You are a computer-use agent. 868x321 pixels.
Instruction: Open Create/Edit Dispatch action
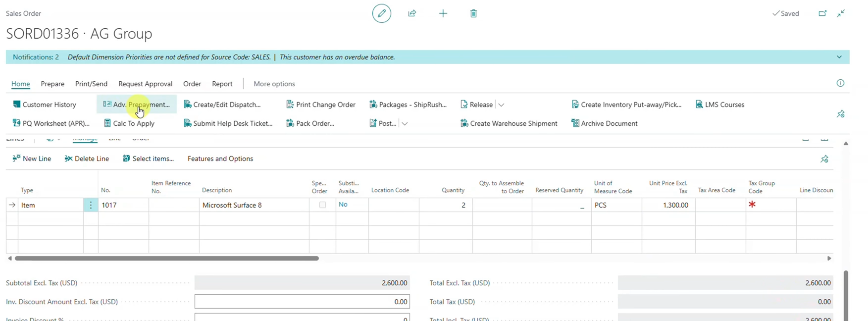pos(222,105)
